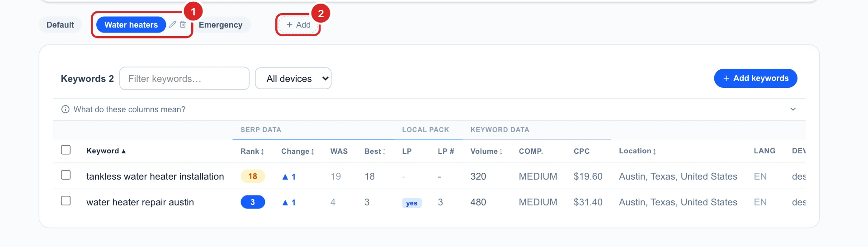Screen dimensions: 868x247
Task: Check the water heater repair austin row checkbox
Action: pos(66,200)
